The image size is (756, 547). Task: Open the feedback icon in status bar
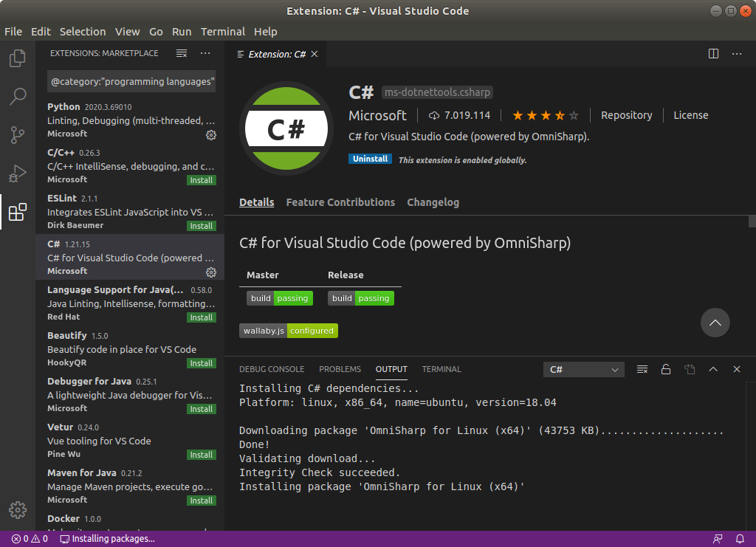click(718, 539)
